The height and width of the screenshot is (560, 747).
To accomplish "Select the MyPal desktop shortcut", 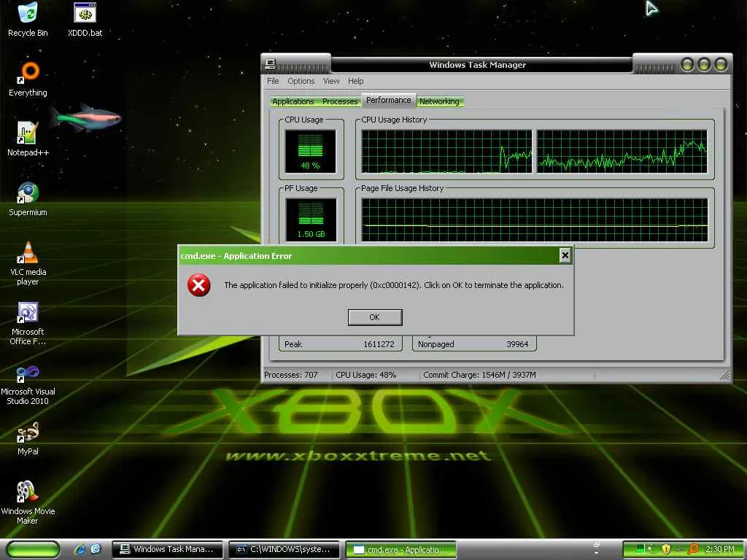I will coord(28,438).
